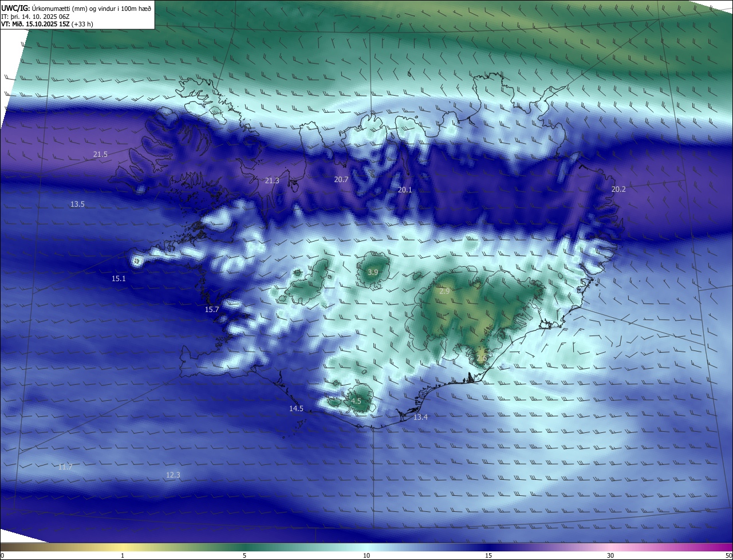Click the 14.5 value label
Screen dimensions: 733x560
(x=296, y=409)
